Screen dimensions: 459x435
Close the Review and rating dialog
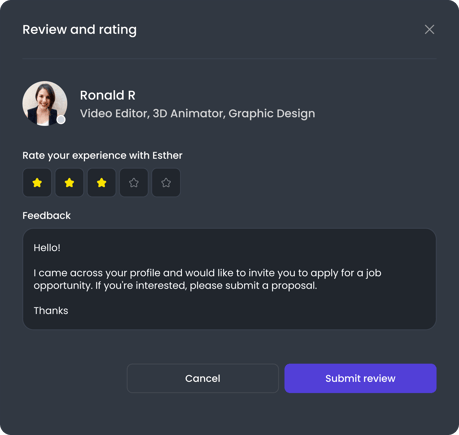click(429, 29)
